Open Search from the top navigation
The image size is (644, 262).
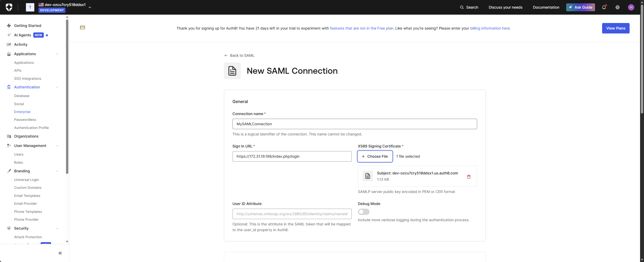click(469, 7)
